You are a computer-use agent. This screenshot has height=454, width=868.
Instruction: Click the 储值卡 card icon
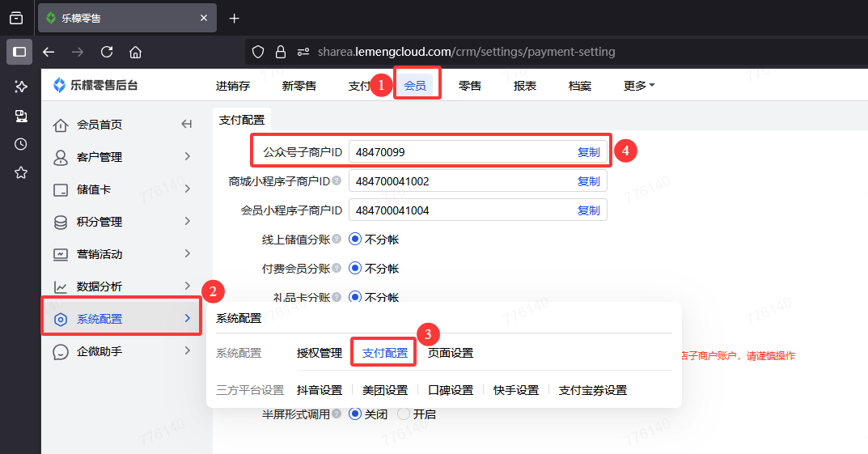pos(61,190)
